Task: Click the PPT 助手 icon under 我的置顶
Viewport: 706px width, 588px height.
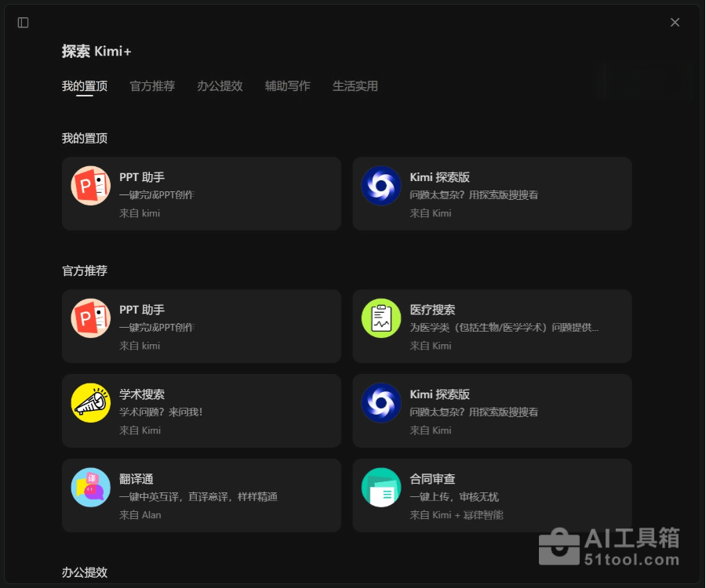Action: 90,186
